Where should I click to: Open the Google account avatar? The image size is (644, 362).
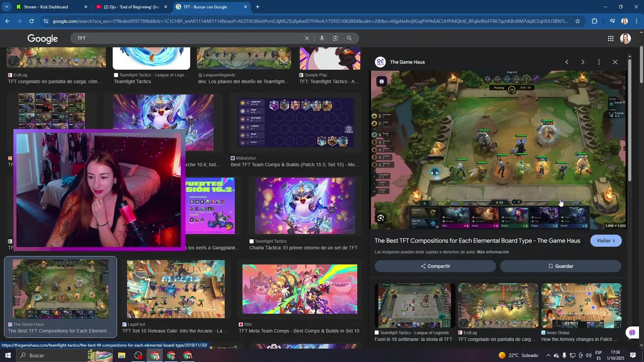(625, 39)
